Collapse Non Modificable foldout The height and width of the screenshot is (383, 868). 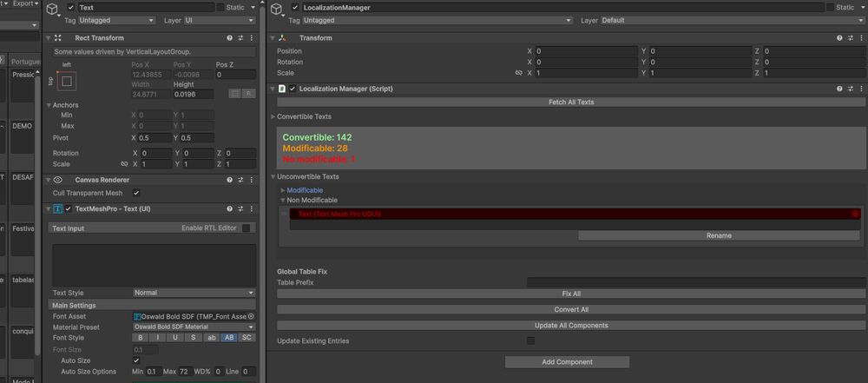pos(284,200)
